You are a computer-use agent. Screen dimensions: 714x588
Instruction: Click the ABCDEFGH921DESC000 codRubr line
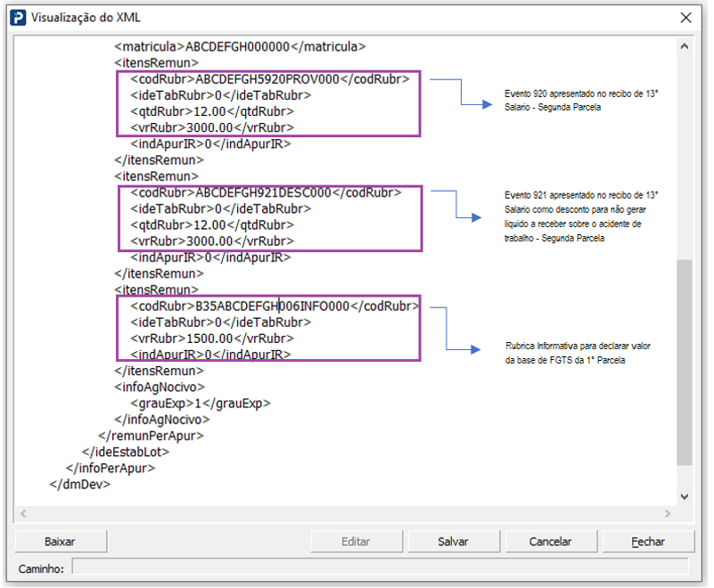(x=266, y=192)
